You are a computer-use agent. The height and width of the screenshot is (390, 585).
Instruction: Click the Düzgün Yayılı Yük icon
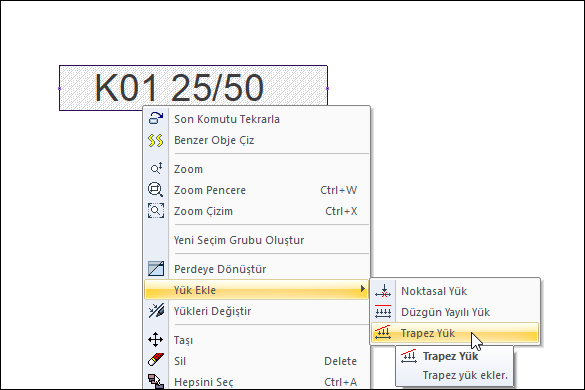(383, 312)
